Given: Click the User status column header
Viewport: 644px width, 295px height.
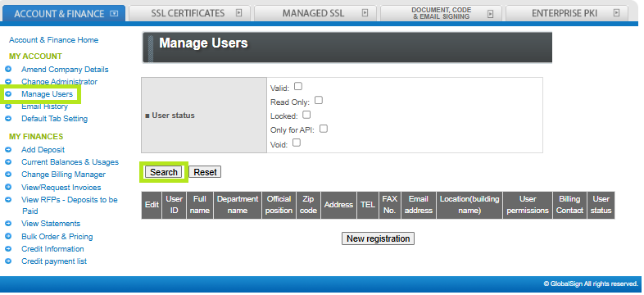Looking at the screenshot, I should 601,205.
